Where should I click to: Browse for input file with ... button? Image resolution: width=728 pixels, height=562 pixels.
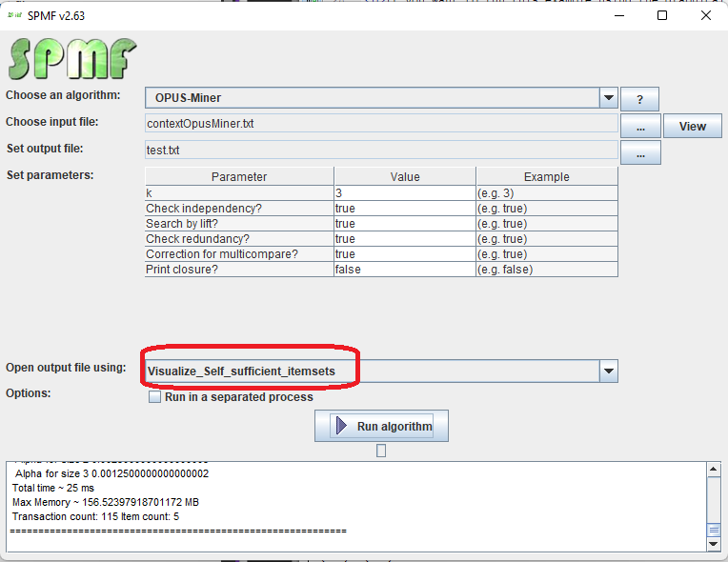pyautogui.click(x=640, y=126)
